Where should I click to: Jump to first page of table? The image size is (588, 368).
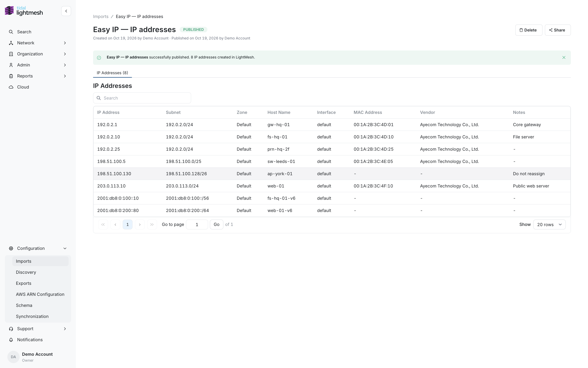pyautogui.click(x=103, y=224)
